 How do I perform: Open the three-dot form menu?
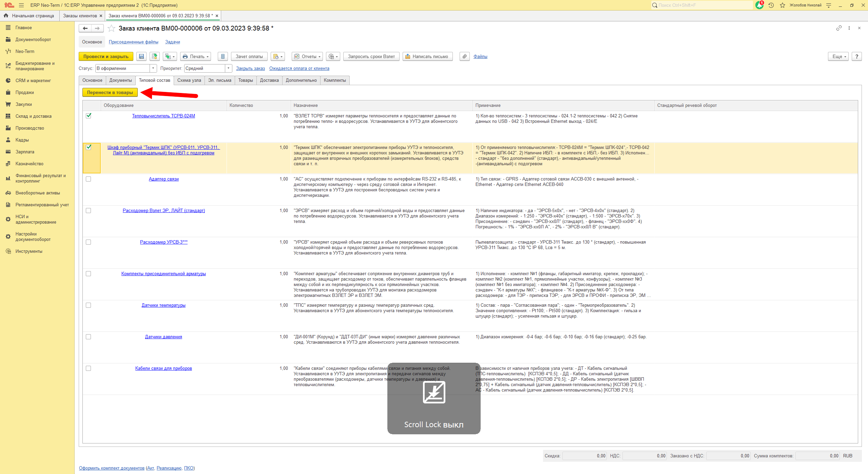(x=849, y=28)
